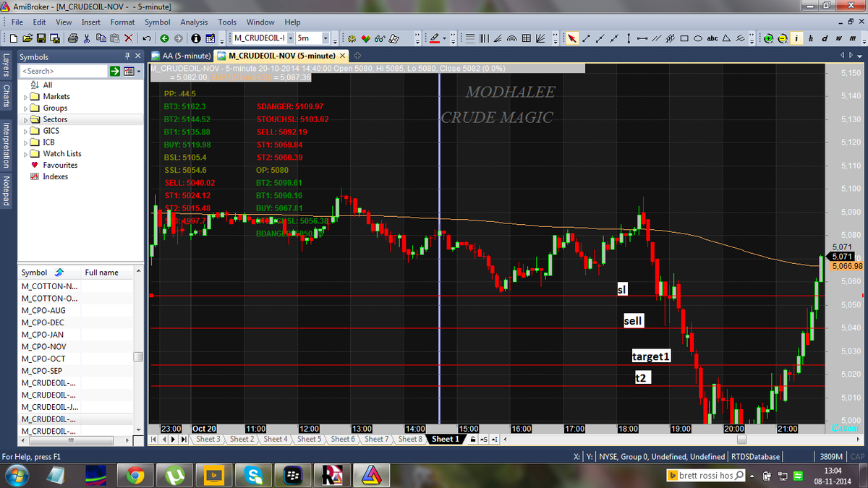Click the Cut scissors icon
Screen dimensions: 868x488
[86, 38]
